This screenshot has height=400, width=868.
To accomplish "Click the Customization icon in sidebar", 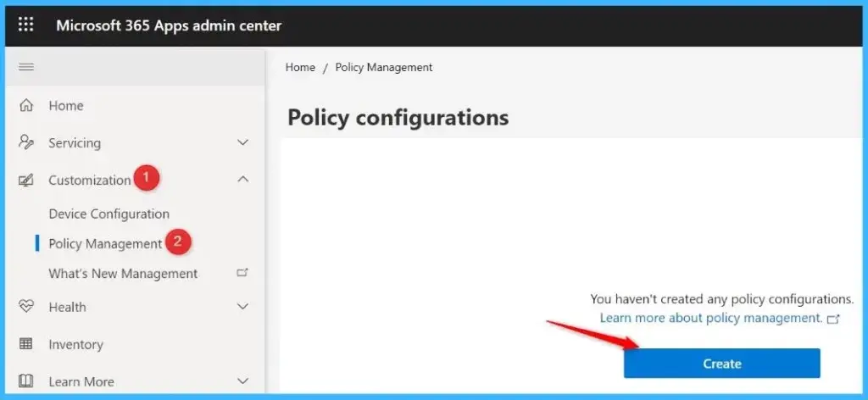I will [26, 181].
